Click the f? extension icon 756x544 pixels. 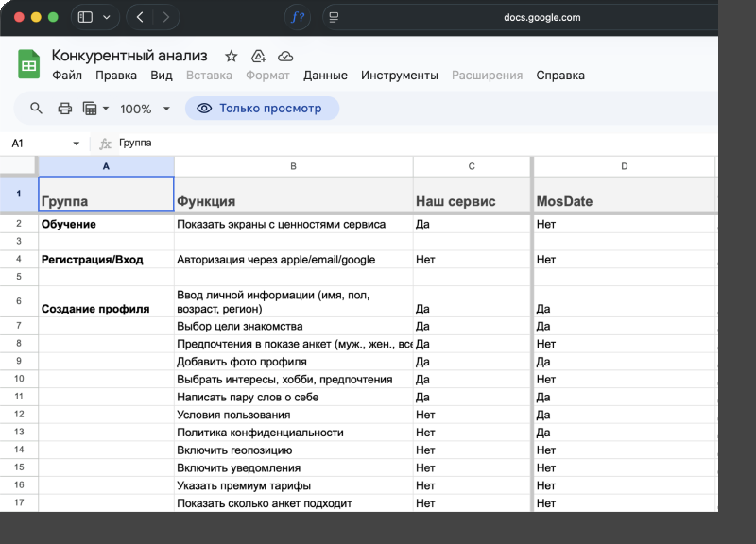298,17
